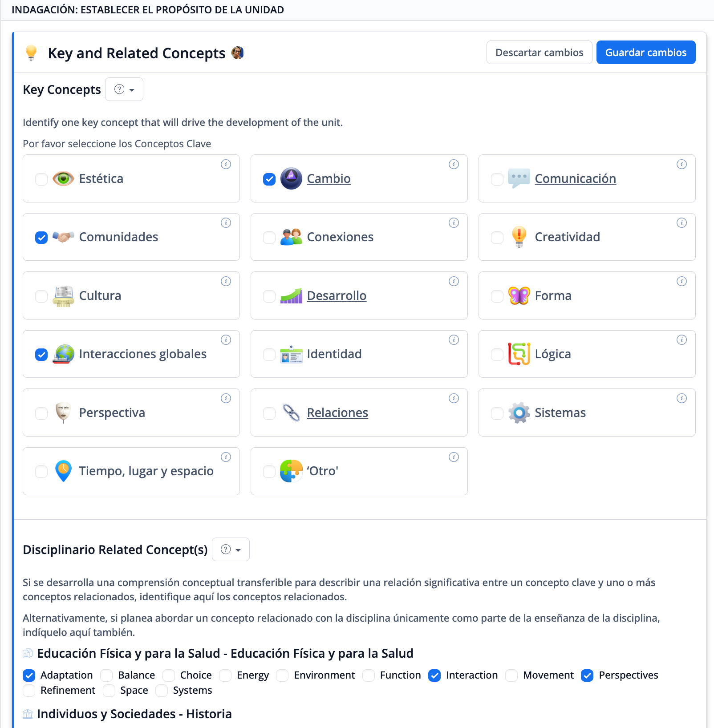Click the Lógica maze icon
Screen dimensions: 714x728
[x=519, y=354]
